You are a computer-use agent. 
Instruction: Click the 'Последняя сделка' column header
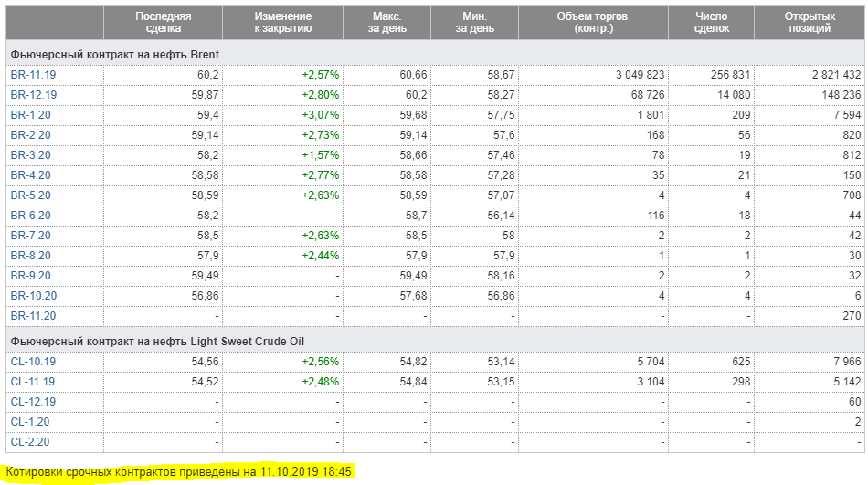[163, 23]
